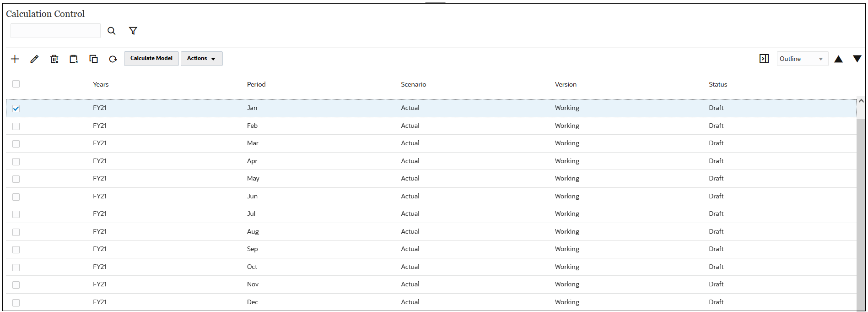Select the Jul period cell

tap(251, 213)
